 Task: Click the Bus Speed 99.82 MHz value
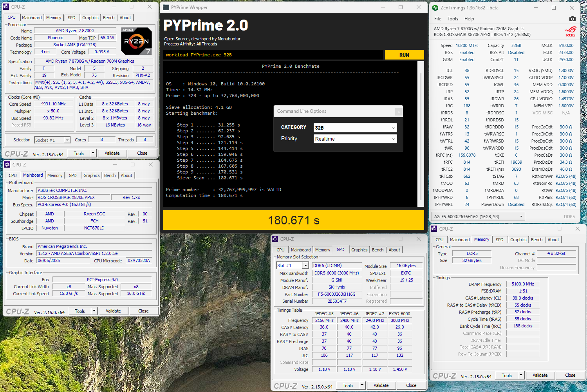pos(53,118)
